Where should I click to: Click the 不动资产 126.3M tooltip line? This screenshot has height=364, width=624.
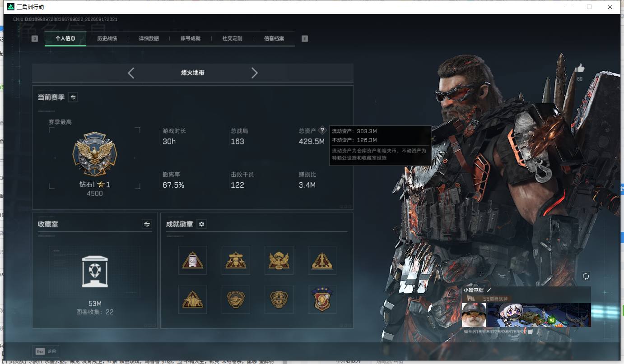pos(354,140)
